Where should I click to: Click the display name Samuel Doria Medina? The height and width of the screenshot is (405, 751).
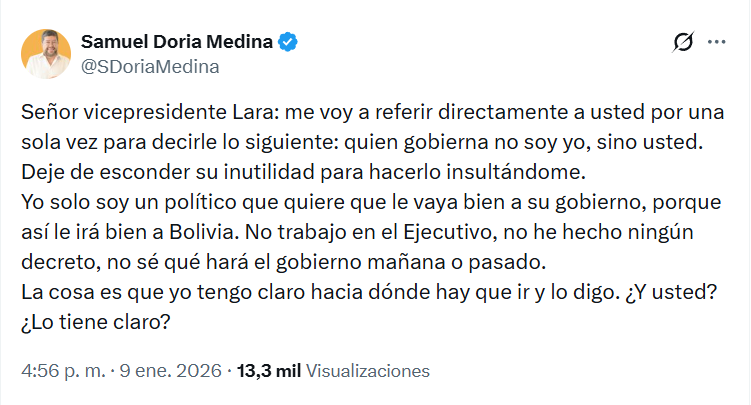click(176, 42)
